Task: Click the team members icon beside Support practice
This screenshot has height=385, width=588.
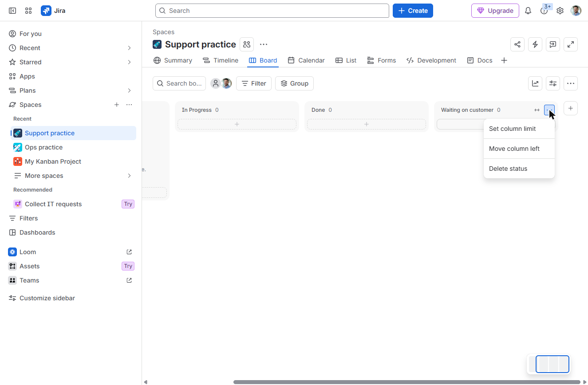Action: (247, 44)
